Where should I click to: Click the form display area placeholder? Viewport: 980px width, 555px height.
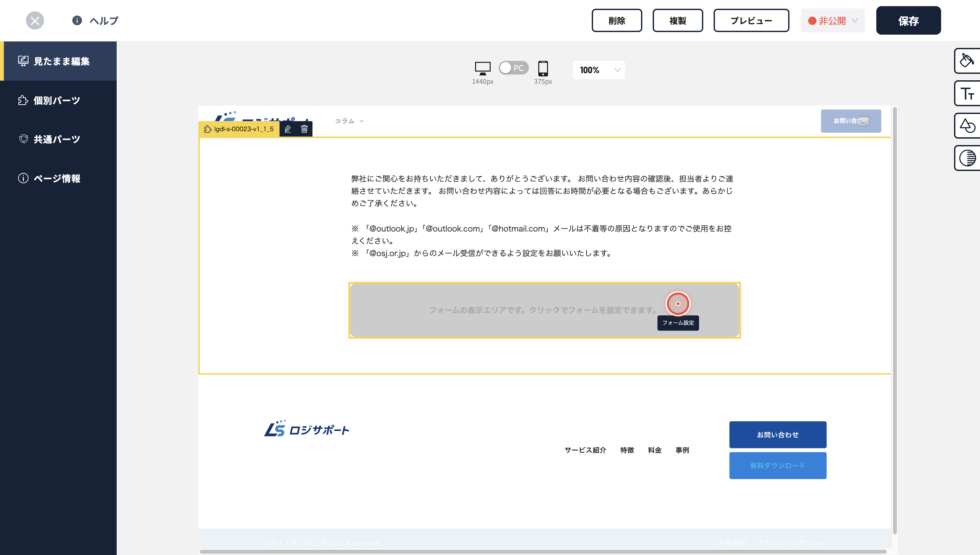point(544,310)
